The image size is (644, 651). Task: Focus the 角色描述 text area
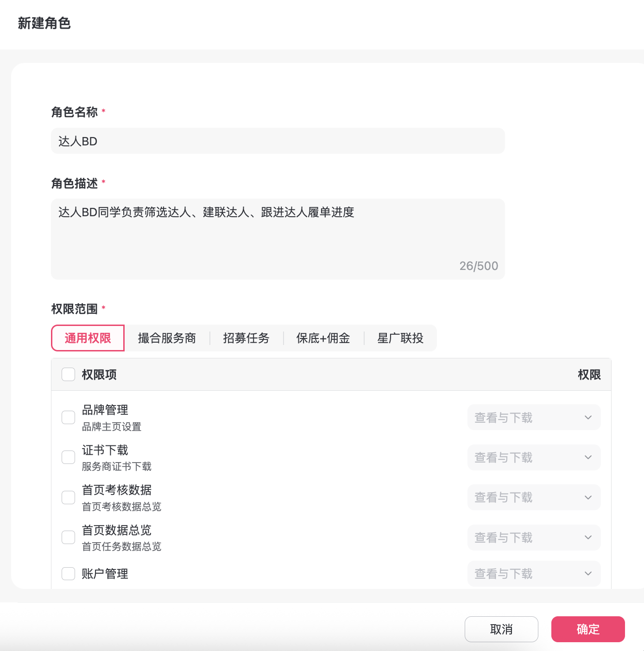coord(278,238)
